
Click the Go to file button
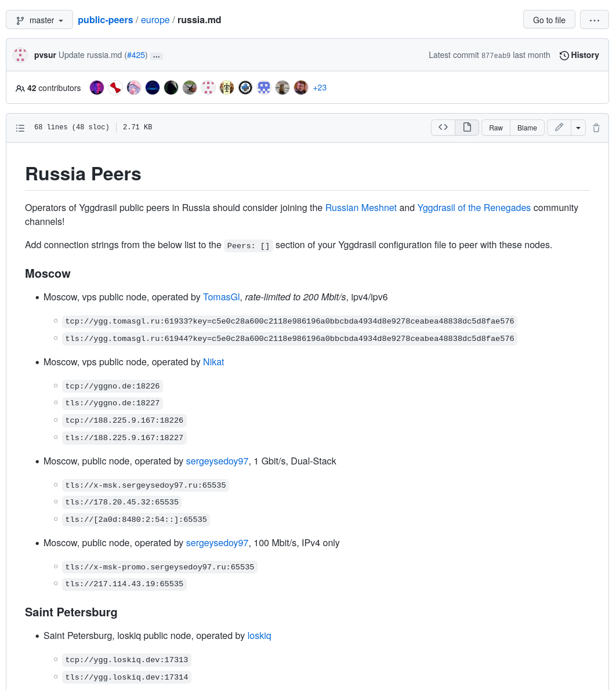[549, 19]
